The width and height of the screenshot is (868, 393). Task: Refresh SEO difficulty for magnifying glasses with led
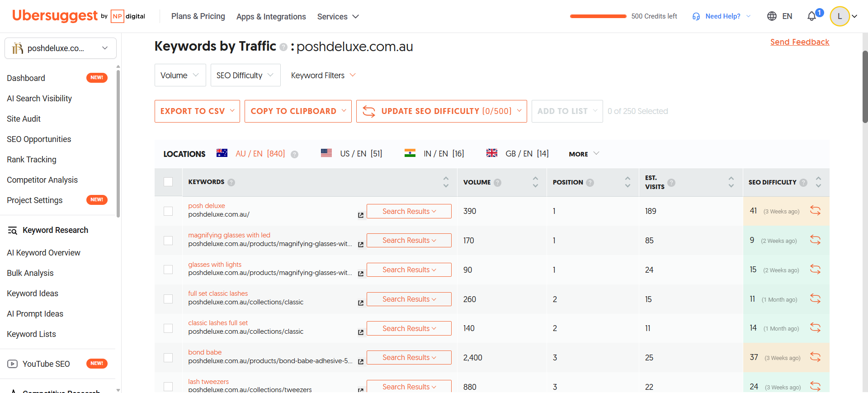coord(815,240)
